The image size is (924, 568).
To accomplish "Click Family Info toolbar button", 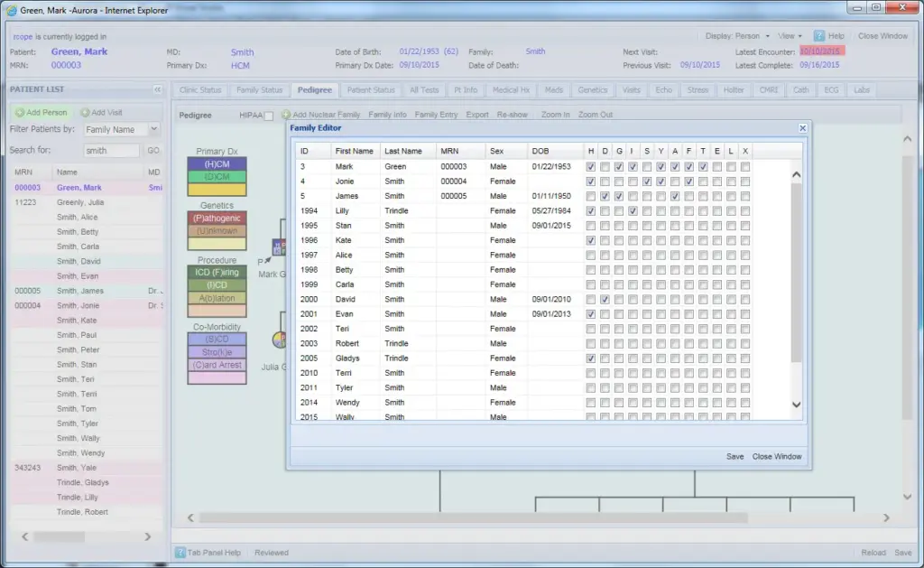I will pos(387,115).
